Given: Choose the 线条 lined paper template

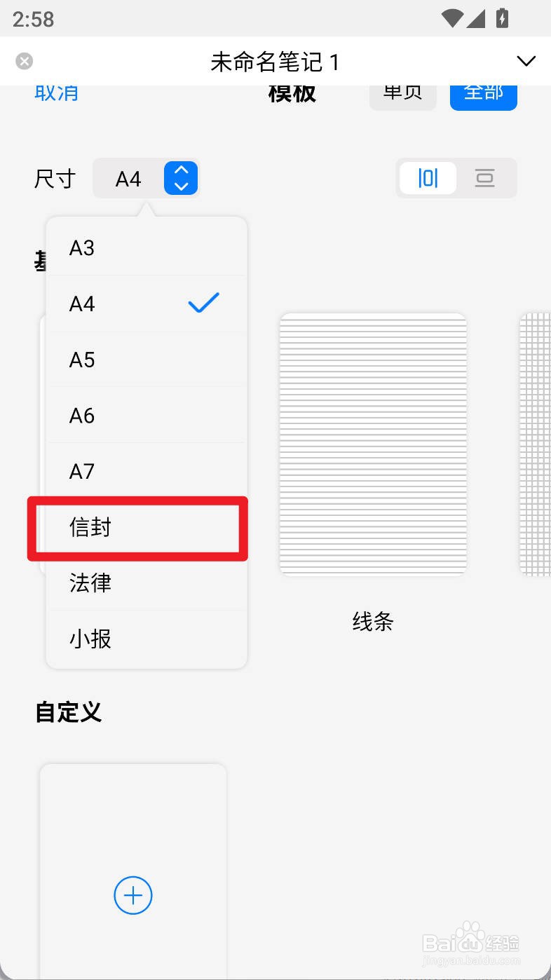Looking at the screenshot, I should [x=373, y=444].
